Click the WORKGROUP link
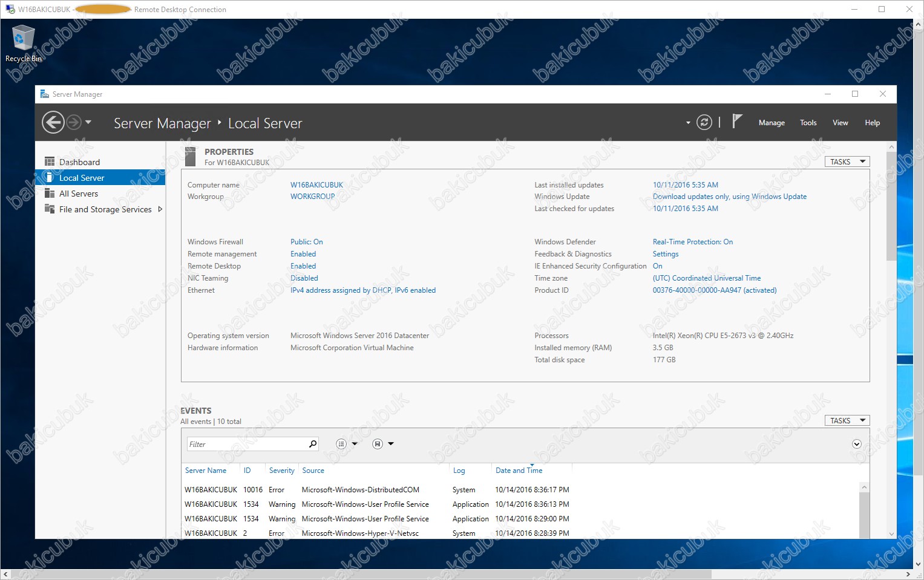This screenshot has width=924, height=580. coord(312,197)
